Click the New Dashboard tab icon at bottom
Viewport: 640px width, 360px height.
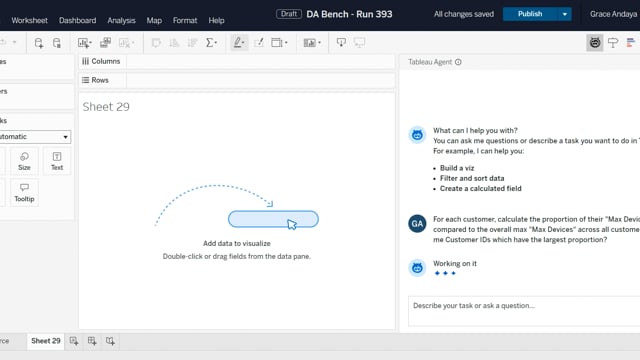(92, 341)
